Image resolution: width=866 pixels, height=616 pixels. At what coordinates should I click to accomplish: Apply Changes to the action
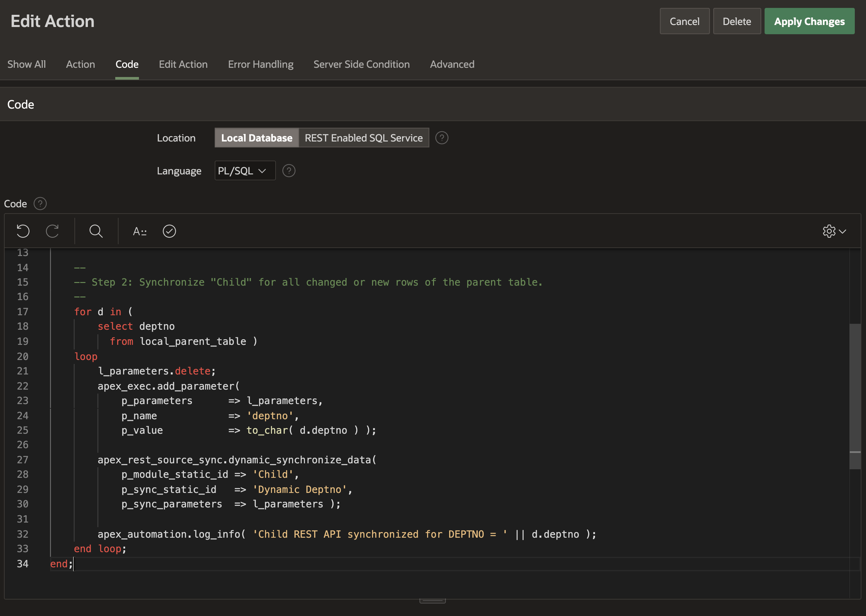click(809, 21)
